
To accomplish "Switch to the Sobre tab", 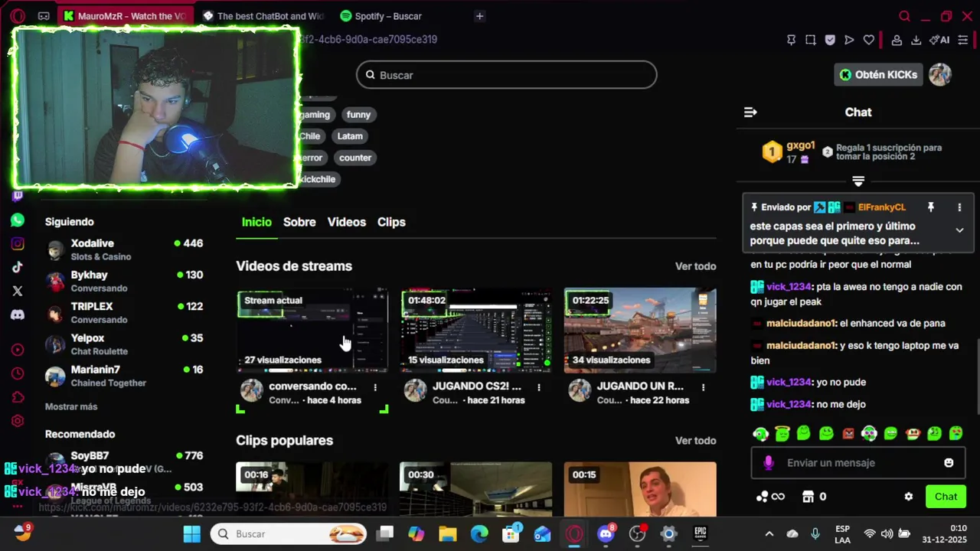I will (299, 222).
